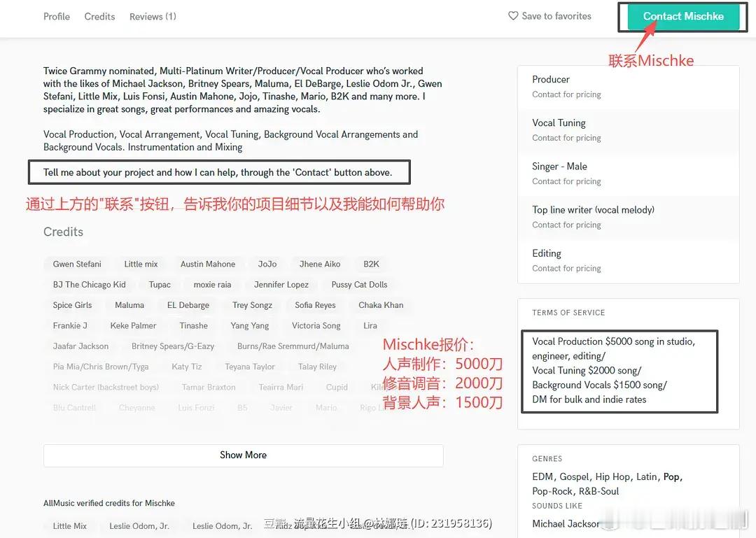Click the Jhene Aiko credit tag
The width and height of the screenshot is (756, 538).
click(x=320, y=264)
